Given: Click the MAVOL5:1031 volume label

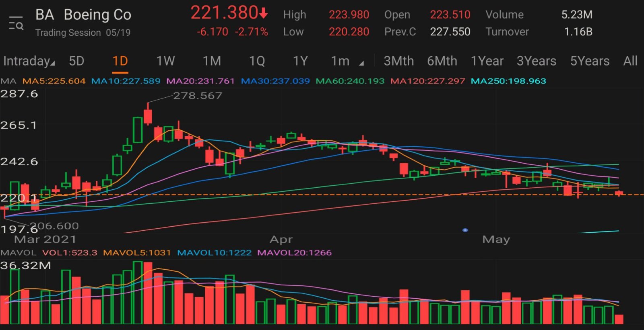Looking at the screenshot, I should 137,253.
